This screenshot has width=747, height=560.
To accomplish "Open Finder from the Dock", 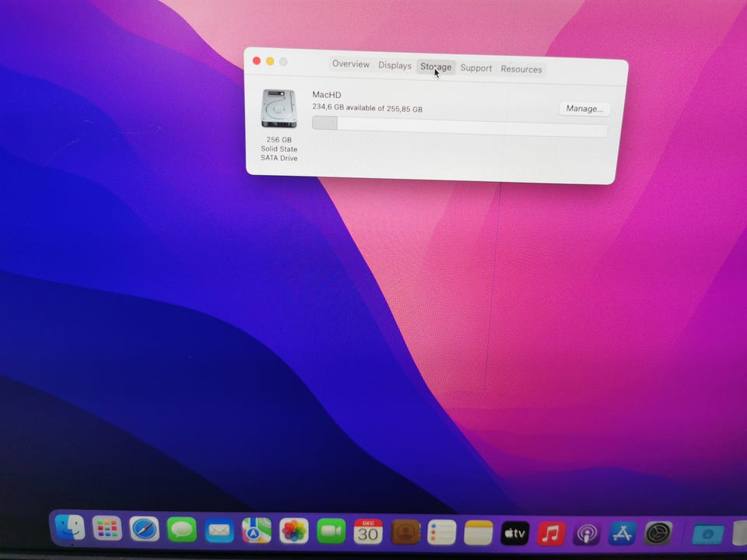I will pos(70,527).
